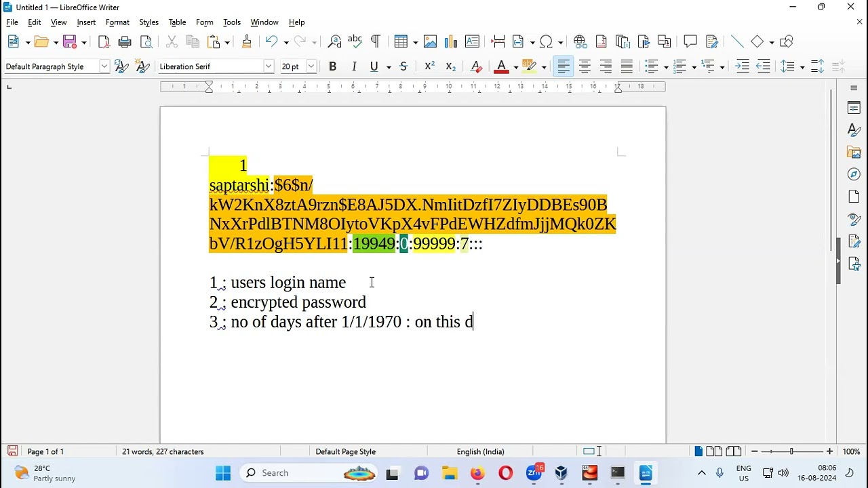The width and height of the screenshot is (868, 488).
Task: Click the word count in the status bar
Action: point(163,451)
